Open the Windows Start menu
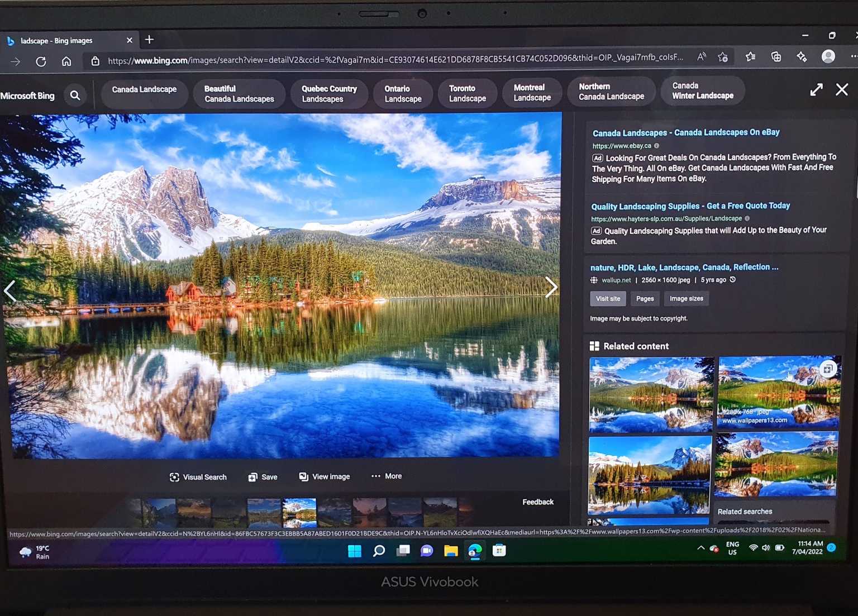The width and height of the screenshot is (858, 616). (355, 551)
